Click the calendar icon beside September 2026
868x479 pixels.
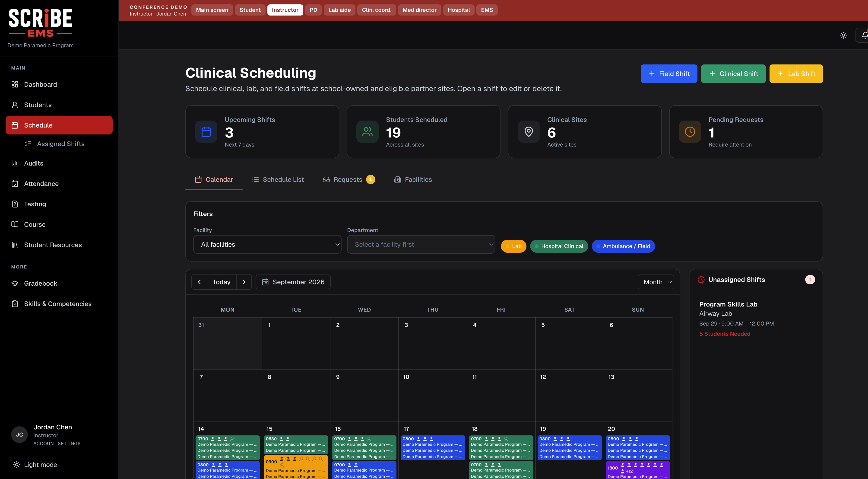pyautogui.click(x=265, y=282)
